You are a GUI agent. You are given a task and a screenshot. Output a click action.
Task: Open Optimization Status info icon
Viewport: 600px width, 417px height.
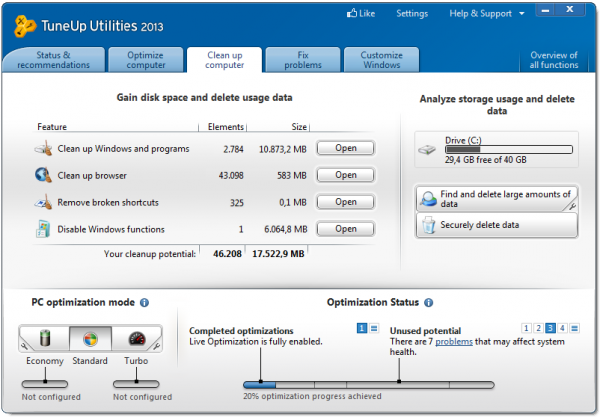429,303
